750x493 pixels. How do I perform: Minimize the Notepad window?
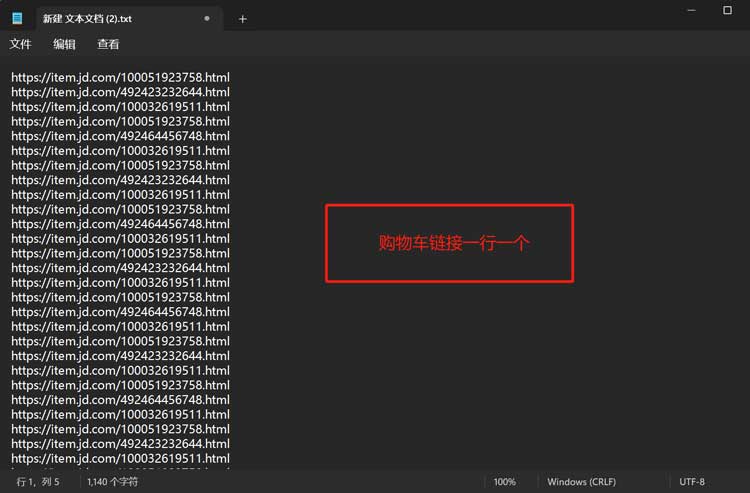point(691,10)
